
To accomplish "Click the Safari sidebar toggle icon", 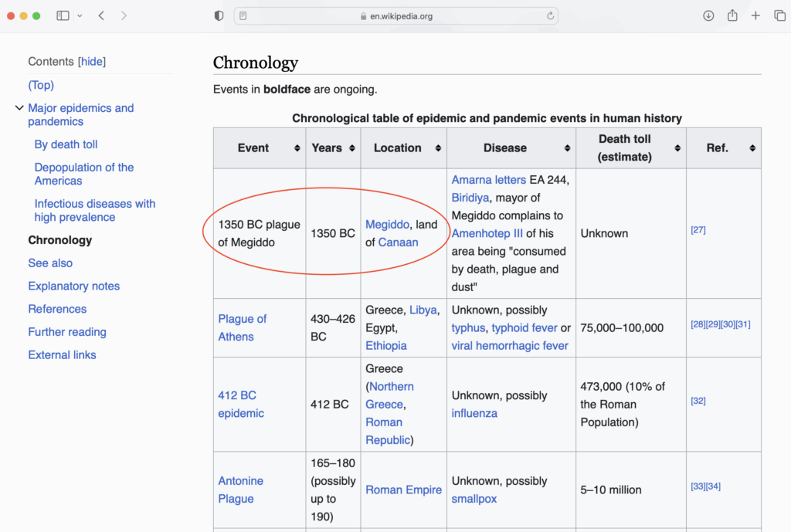I will (63, 16).
